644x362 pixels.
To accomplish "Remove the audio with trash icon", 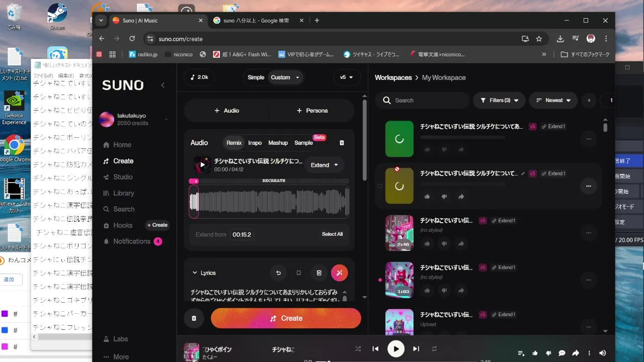I will [x=342, y=143].
